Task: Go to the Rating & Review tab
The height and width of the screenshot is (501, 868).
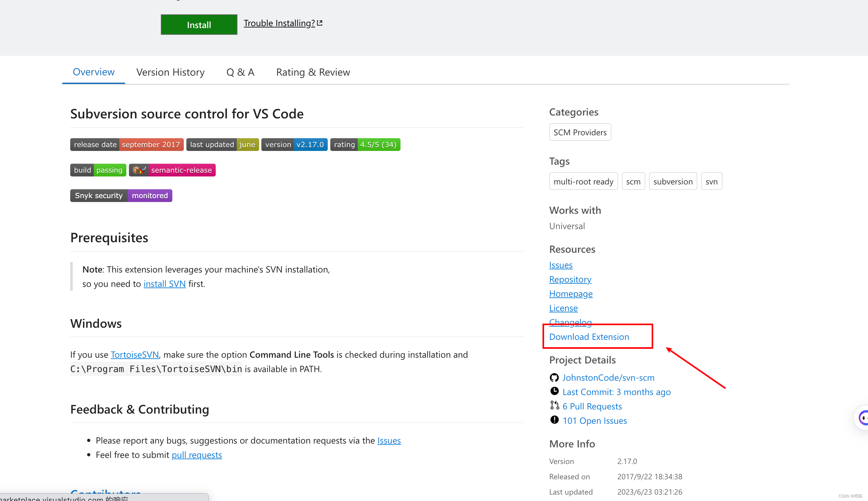Action: tap(313, 72)
